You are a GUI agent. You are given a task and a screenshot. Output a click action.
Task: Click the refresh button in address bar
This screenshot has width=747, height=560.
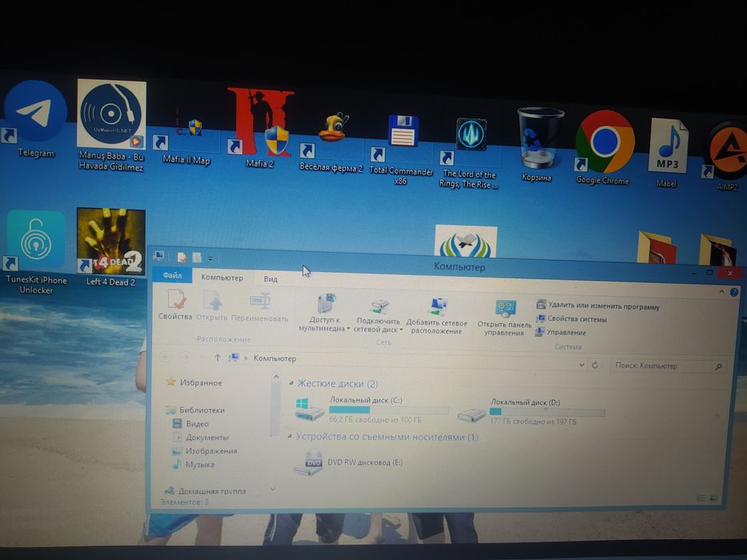595,366
